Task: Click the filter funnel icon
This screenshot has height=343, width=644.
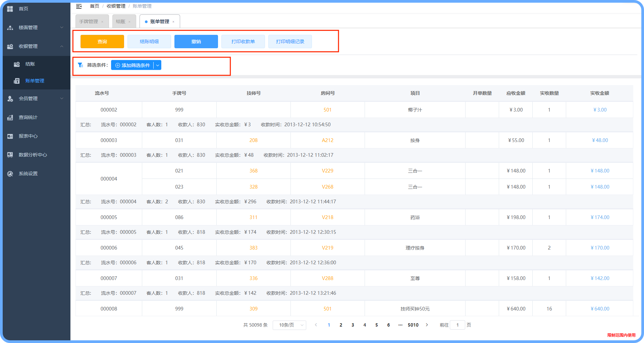Action: 80,65
